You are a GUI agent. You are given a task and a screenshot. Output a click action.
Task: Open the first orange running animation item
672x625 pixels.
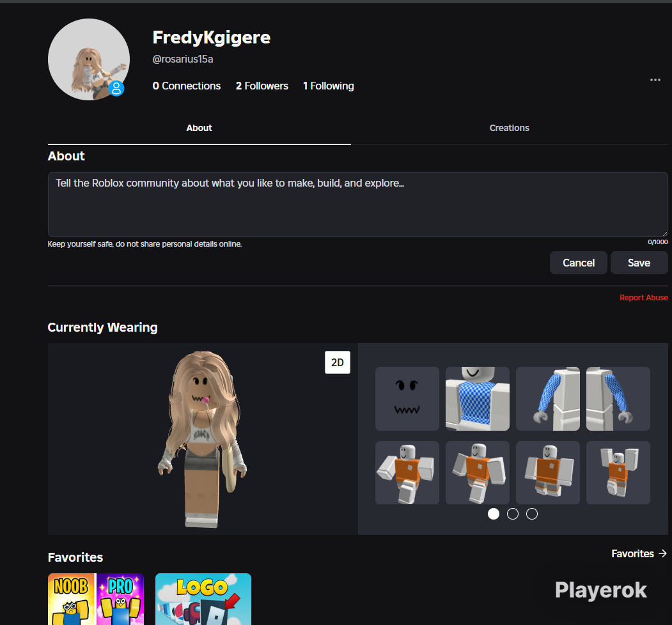coord(407,472)
